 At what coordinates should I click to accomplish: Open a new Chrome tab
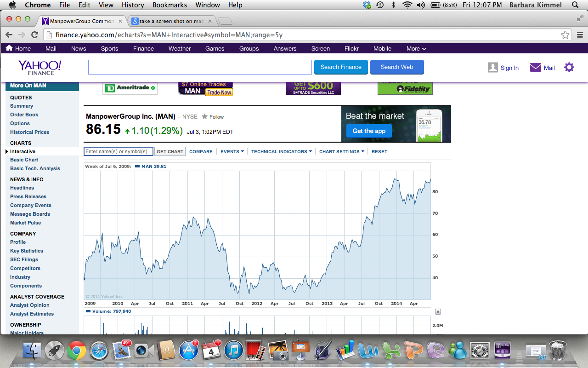coord(225,21)
